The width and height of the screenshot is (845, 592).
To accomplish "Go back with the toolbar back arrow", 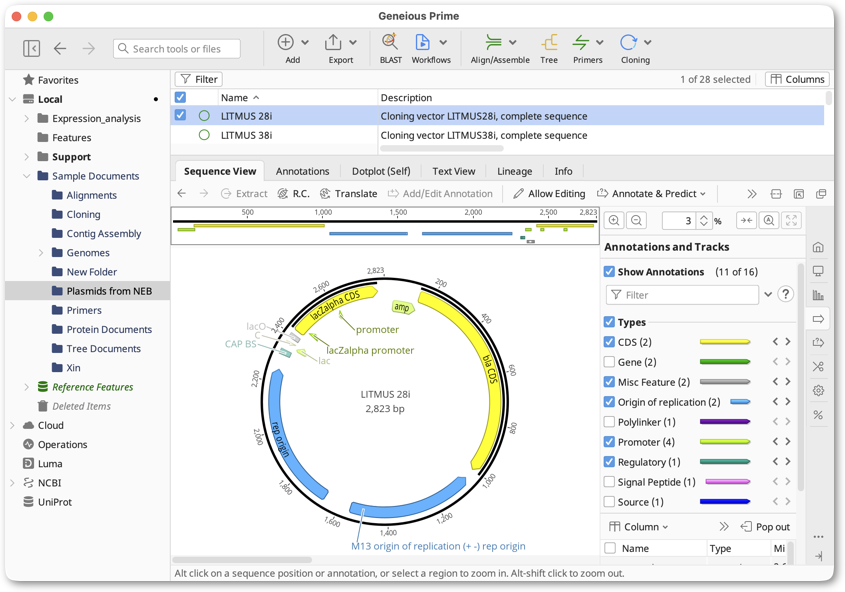I will (60, 48).
